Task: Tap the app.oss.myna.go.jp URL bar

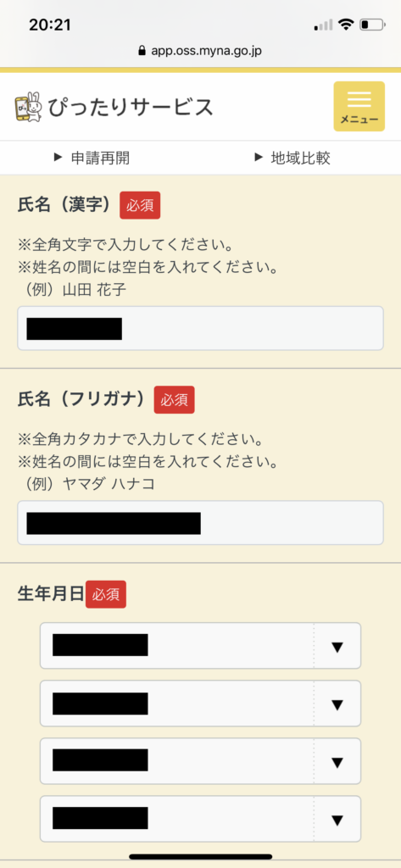Action: 200,51
